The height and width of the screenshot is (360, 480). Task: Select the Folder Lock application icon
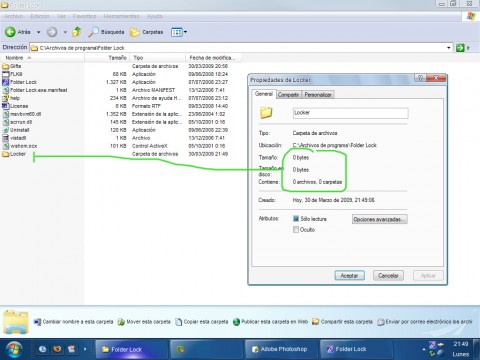pos(6,82)
